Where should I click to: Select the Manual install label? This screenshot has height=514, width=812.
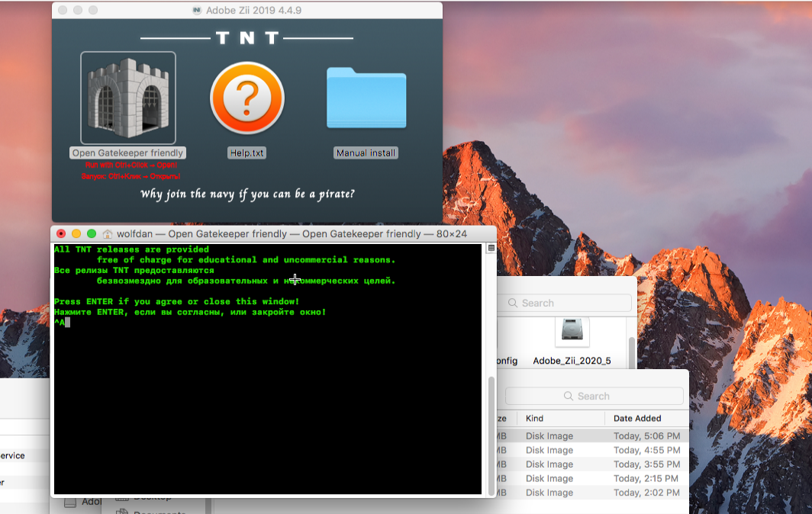point(366,153)
